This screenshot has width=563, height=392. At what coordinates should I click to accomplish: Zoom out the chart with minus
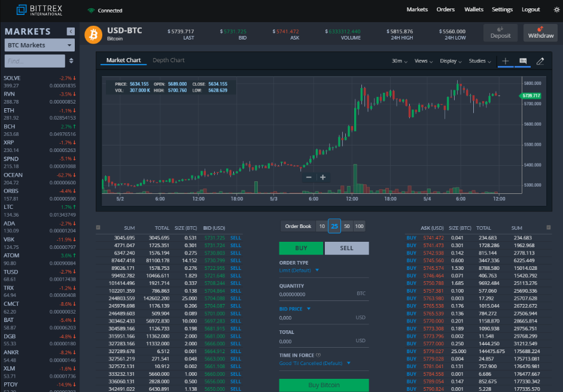click(309, 177)
